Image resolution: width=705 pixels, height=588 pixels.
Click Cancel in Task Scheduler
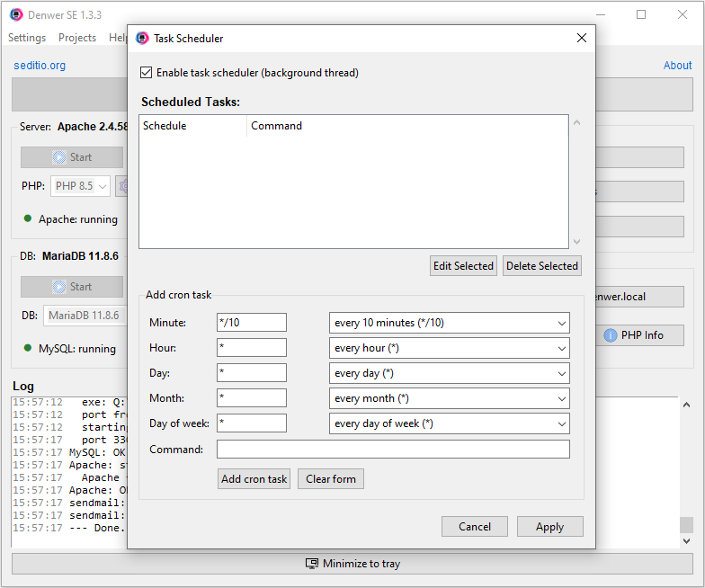click(x=475, y=527)
